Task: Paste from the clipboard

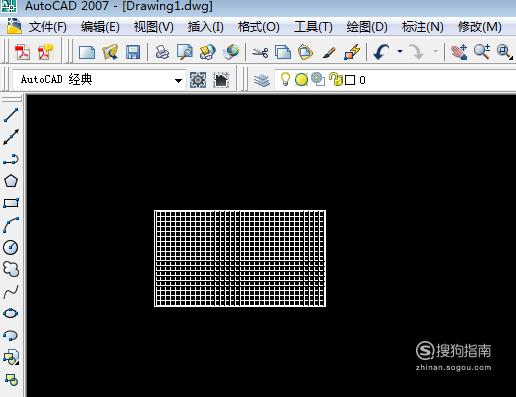Action: tap(305, 52)
